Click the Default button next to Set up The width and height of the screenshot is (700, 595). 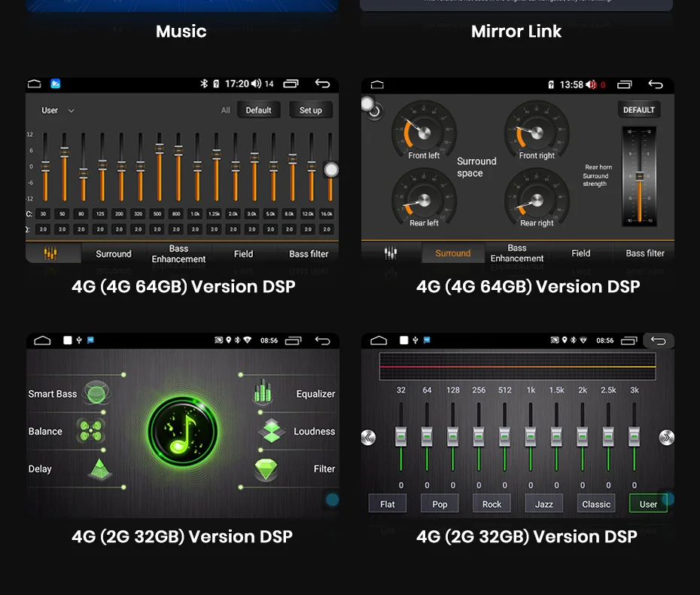[258, 110]
